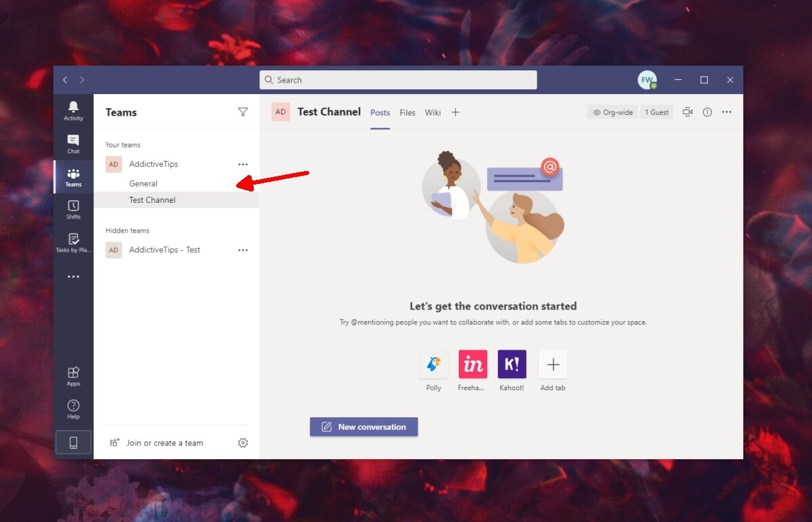Viewport: 812px width, 522px height.
Task: Add the Kahoot! app to the channel
Action: click(x=512, y=364)
